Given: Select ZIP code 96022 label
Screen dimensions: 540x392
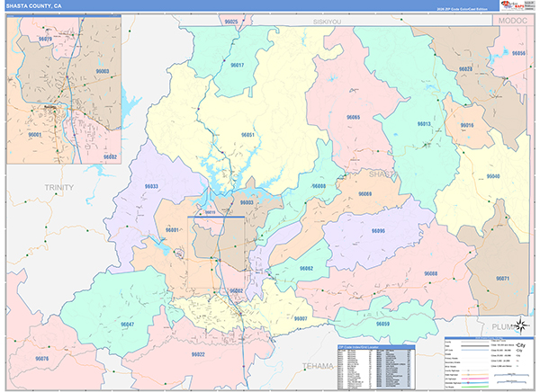Looking at the screenshot, I should pos(198,354).
